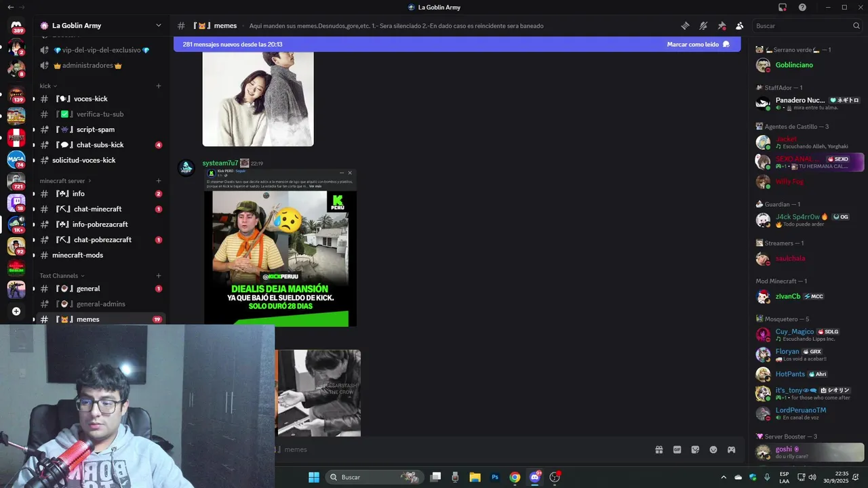Open Panadero Nuc... member profile
Image resolution: width=868 pixels, height=488 pixels.
(x=810, y=103)
